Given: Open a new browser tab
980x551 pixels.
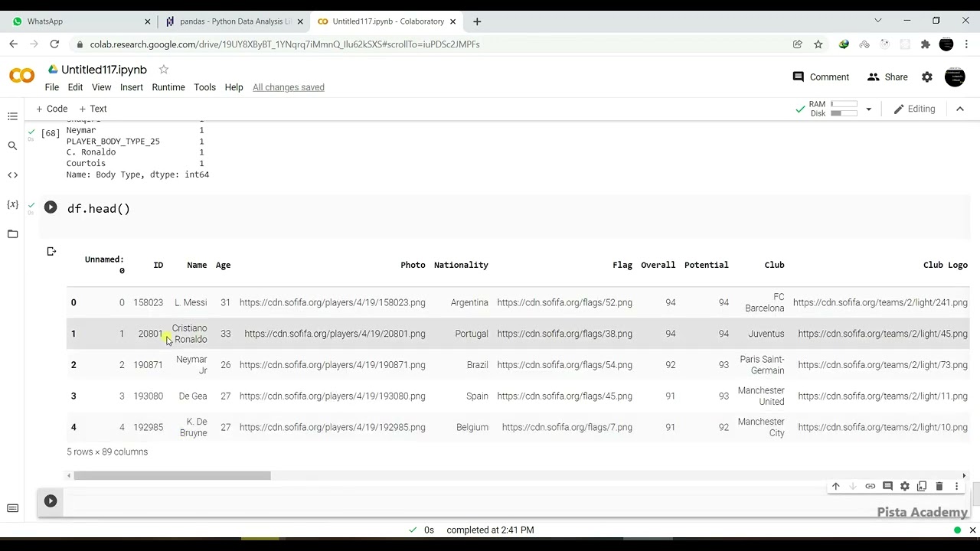Looking at the screenshot, I should (x=477, y=21).
